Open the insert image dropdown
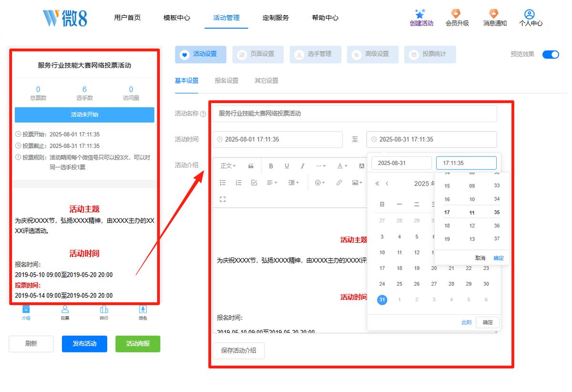Image resolution: width=572 pixels, height=392 pixels. [x=357, y=183]
